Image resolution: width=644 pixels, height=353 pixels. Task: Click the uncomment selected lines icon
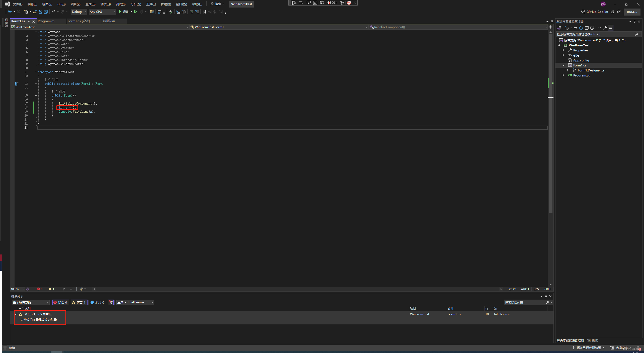point(197,12)
